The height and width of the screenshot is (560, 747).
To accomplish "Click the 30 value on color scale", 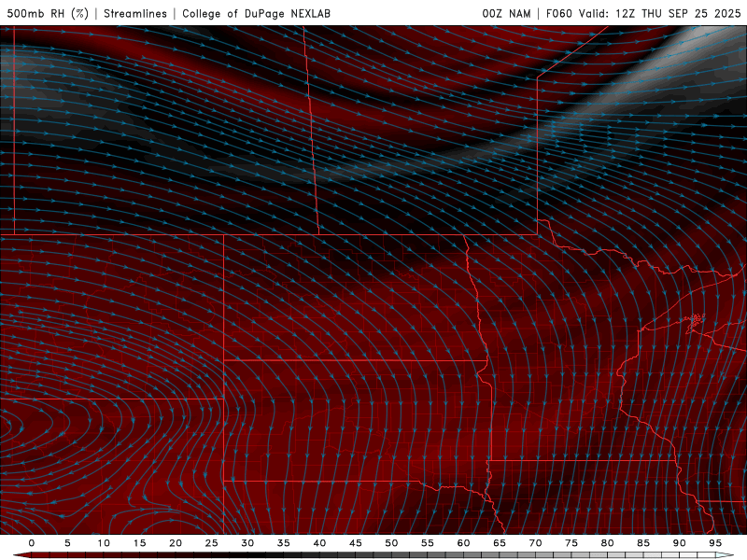I will (247, 543).
